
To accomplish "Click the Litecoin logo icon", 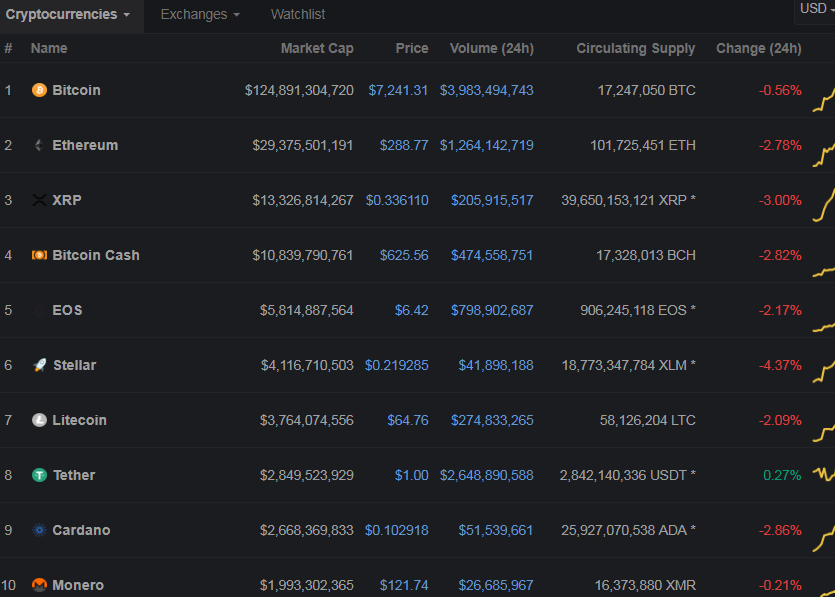I will click(x=39, y=420).
